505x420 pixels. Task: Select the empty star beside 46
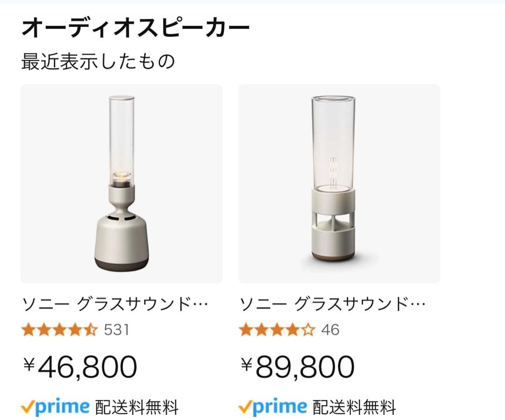coord(308,330)
